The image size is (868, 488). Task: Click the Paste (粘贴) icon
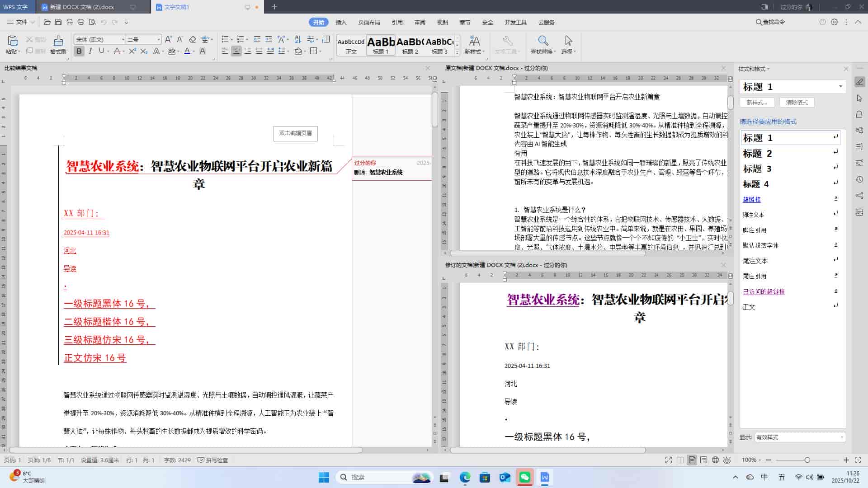click(12, 41)
